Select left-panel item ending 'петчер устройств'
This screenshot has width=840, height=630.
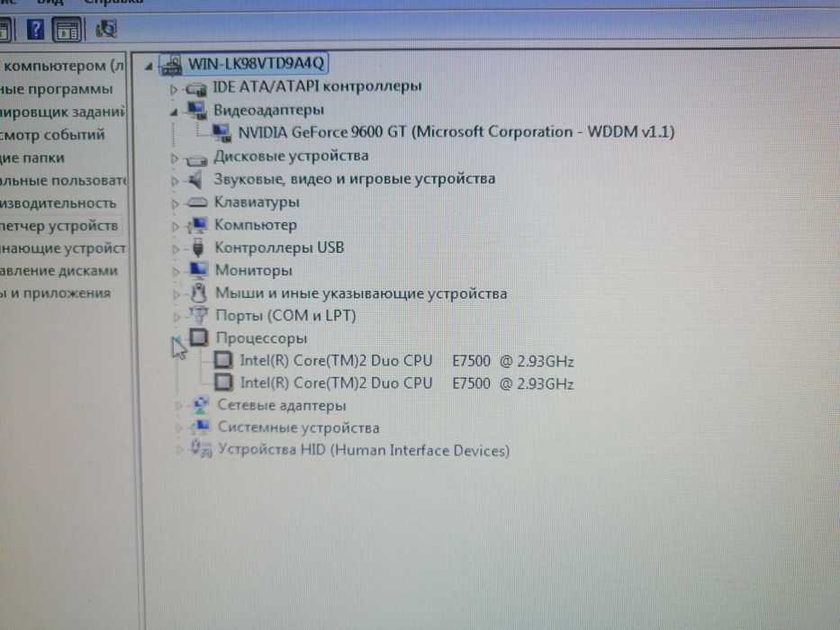point(59,226)
